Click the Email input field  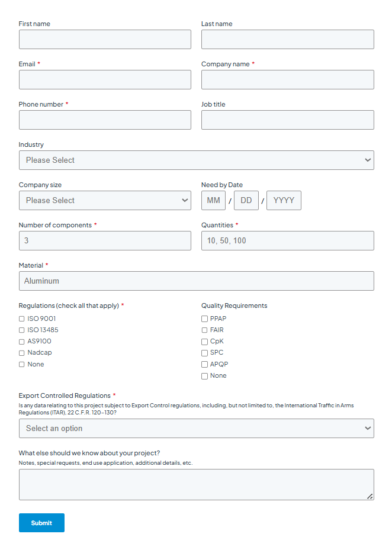tap(105, 79)
